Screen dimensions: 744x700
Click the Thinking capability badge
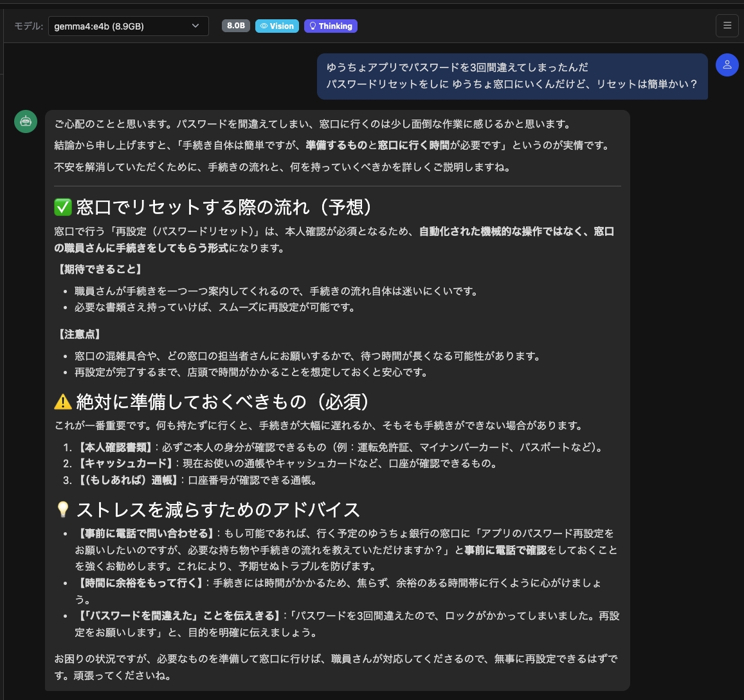331,26
